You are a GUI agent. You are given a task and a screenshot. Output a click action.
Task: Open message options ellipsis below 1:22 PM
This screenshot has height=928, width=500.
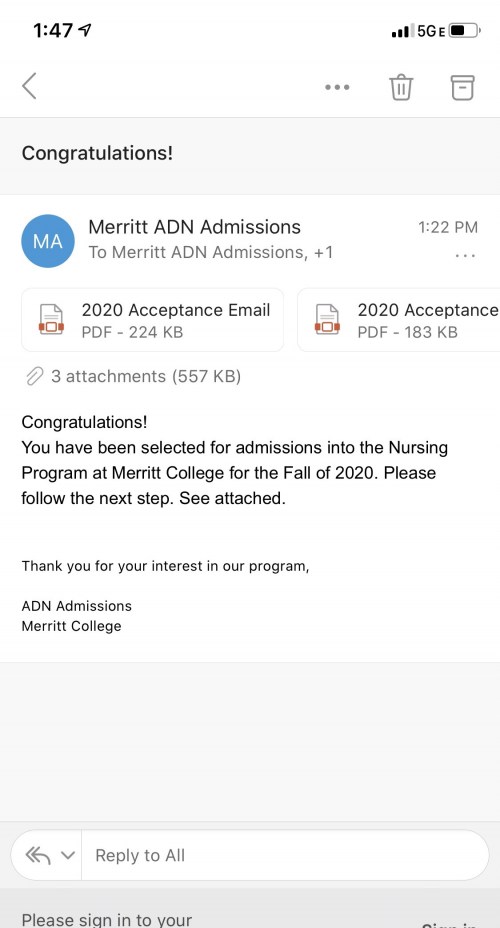point(465,256)
